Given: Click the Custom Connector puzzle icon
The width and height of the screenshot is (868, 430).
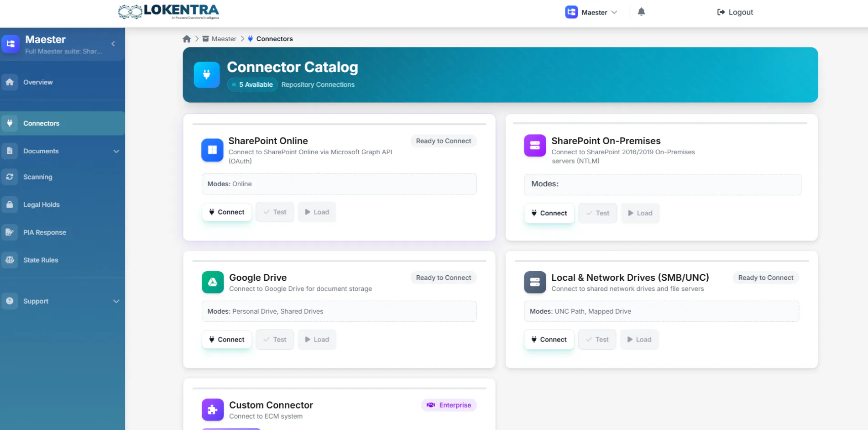Looking at the screenshot, I should [213, 410].
